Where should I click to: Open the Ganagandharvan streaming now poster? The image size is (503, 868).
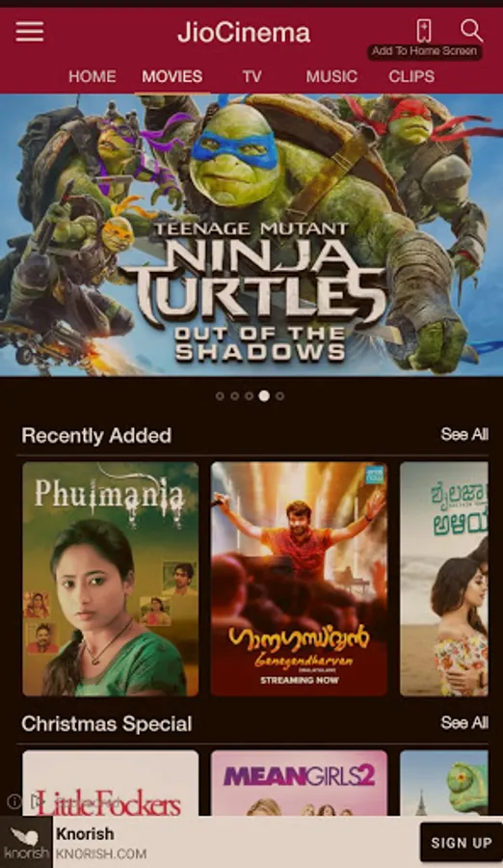pos(299,579)
